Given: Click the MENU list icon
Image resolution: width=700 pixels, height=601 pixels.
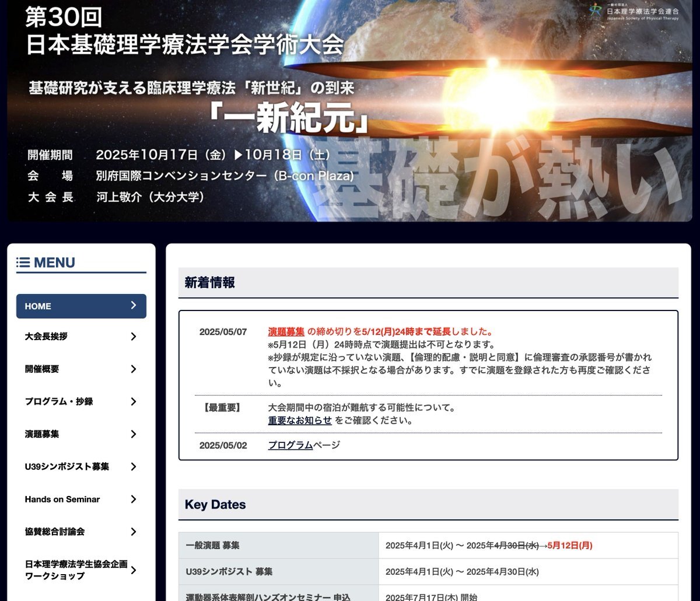Looking at the screenshot, I should pos(23,263).
